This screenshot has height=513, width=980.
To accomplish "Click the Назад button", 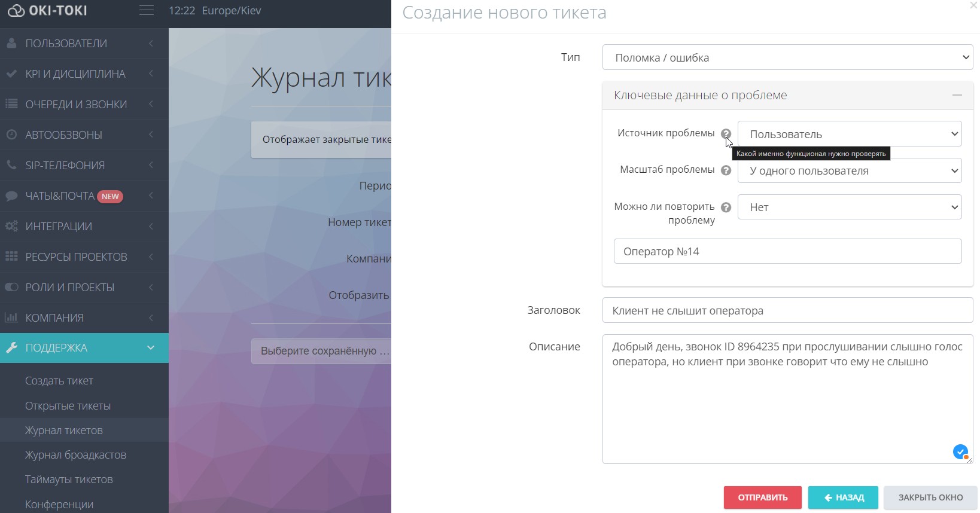I will (844, 497).
